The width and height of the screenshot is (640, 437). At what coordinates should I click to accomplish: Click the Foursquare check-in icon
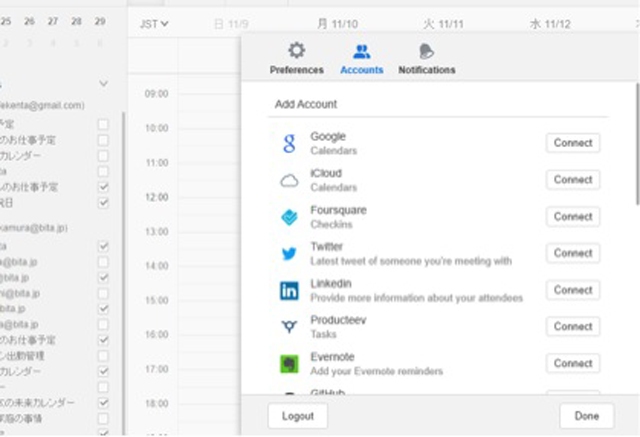tap(289, 217)
